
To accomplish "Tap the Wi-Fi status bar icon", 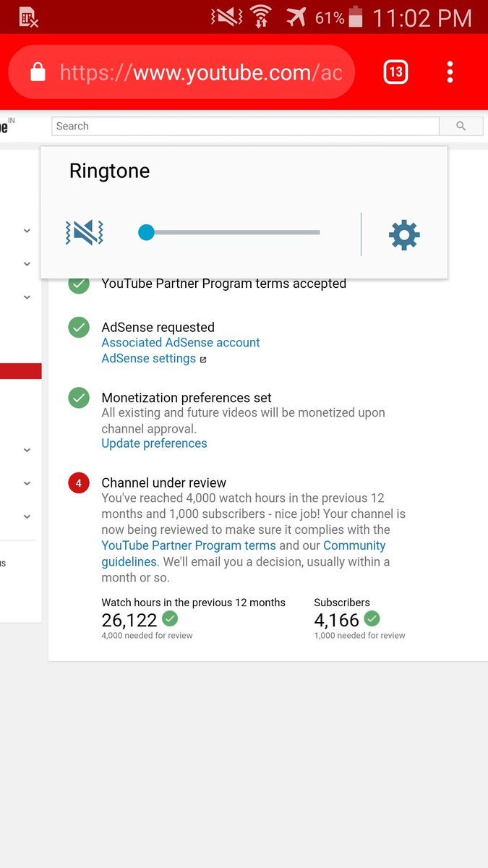I will coord(260,17).
